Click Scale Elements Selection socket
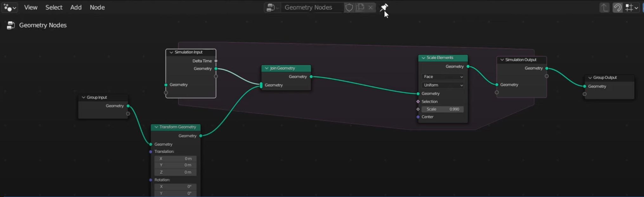Image resolution: width=644 pixels, height=197 pixels. coord(418,102)
